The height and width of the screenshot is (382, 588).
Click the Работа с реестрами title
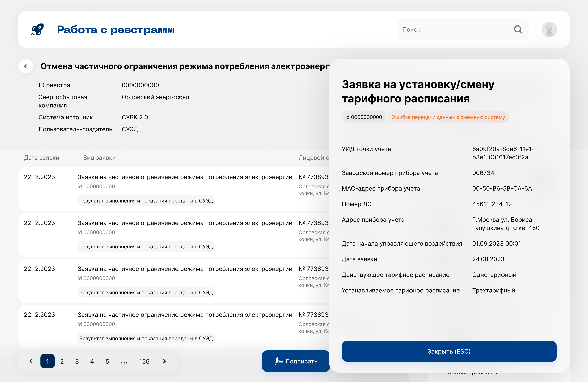click(x=116, y=30)
